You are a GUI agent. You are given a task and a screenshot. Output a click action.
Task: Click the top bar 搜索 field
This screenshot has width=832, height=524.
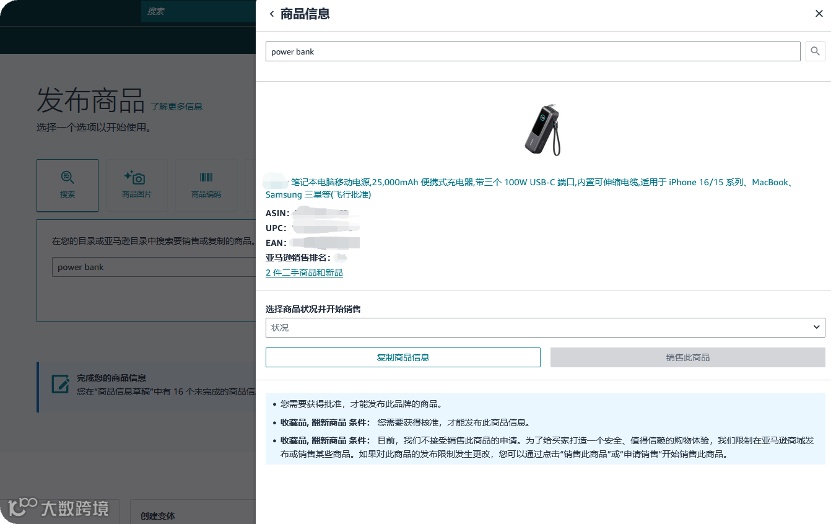(x=198, y=11)
